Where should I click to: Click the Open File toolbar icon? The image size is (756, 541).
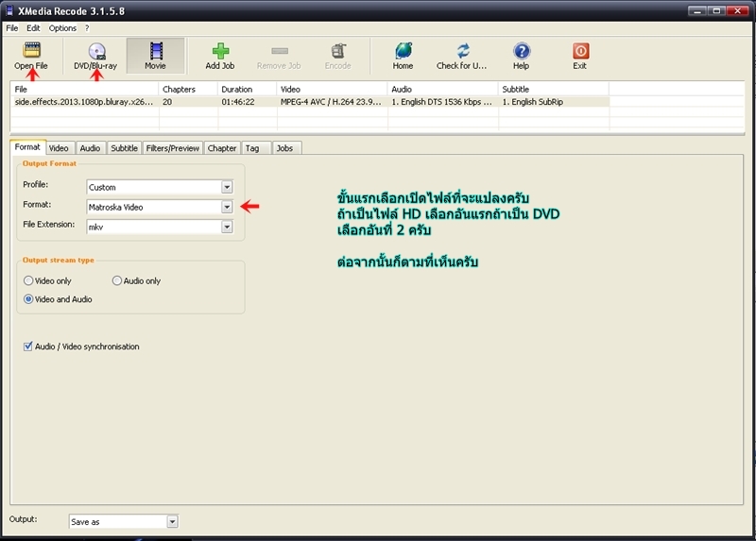[x=31, y=50]
